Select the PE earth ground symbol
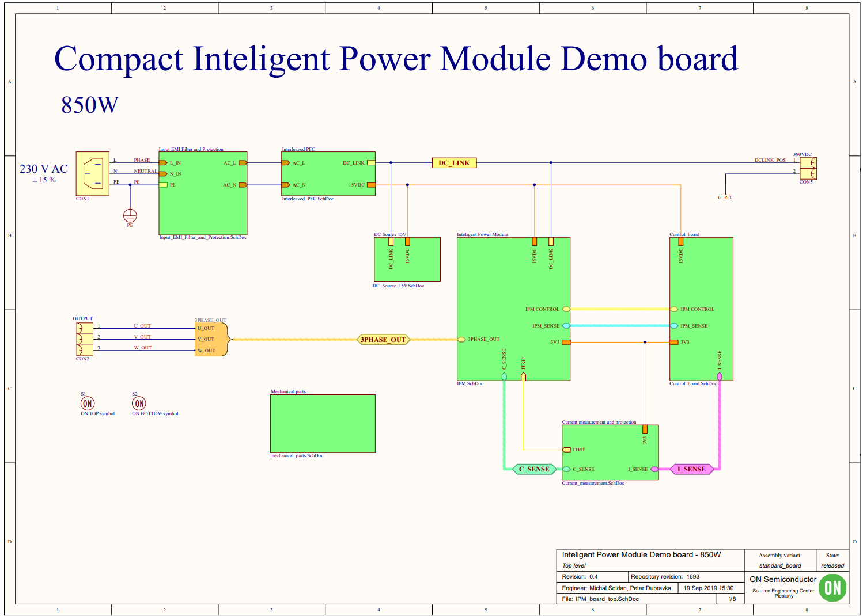The width and height of the screenshot is (863, 616). coord(130,216)
